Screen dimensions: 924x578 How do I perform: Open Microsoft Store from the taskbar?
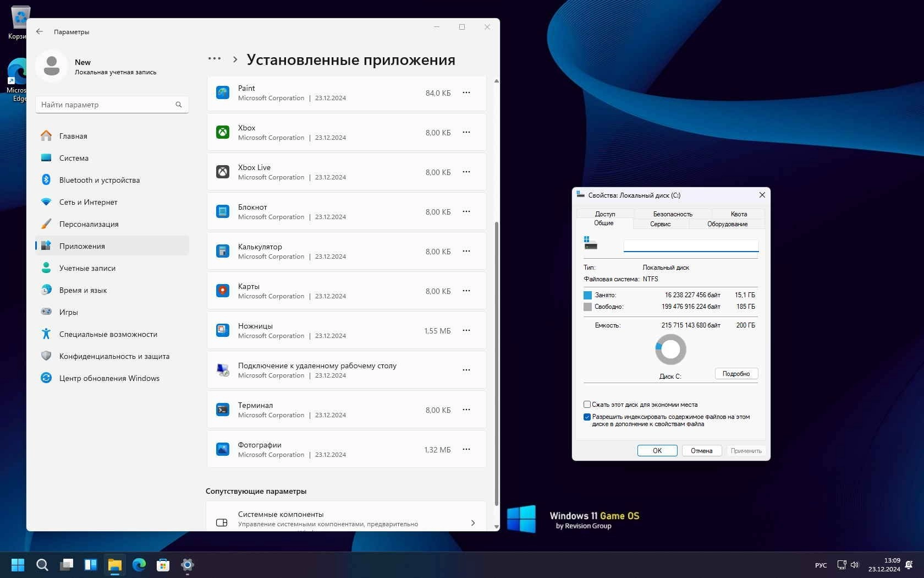pos(163,565)
